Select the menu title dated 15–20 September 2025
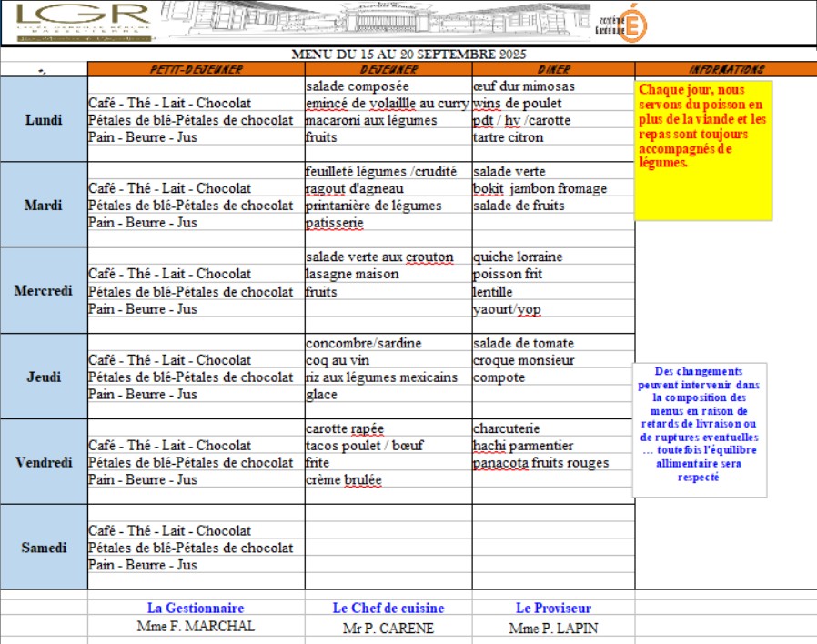Image resolution: width=817 pixels, height=644 pixels. pos(408,55)
